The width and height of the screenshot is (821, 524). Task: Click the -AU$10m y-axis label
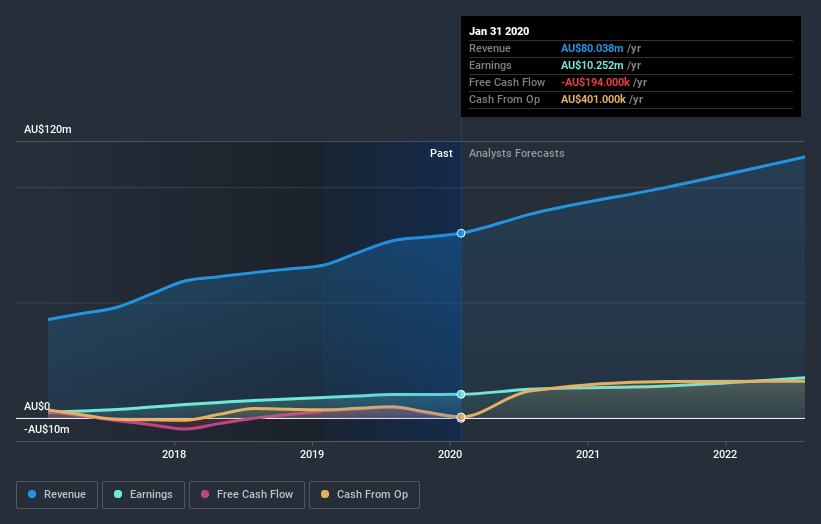click(47, 429)
